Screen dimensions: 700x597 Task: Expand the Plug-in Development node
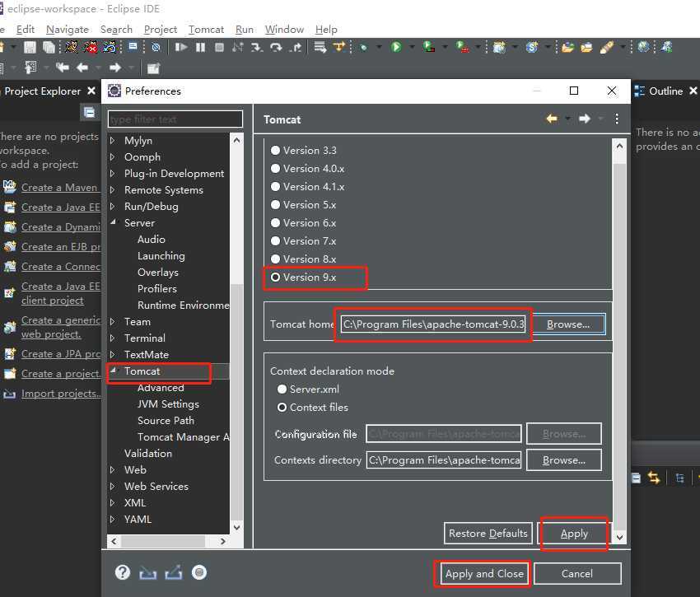[x=113, y=174]
